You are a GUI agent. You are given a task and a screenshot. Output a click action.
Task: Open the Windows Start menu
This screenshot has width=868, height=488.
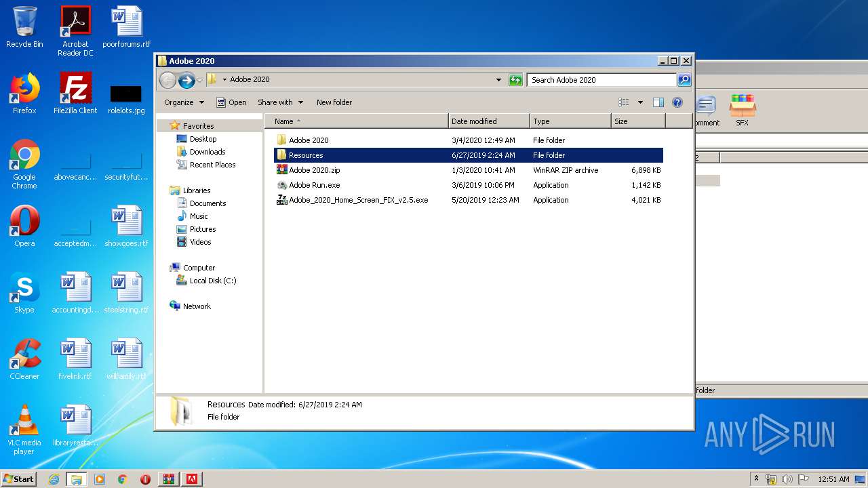point(19,479)
